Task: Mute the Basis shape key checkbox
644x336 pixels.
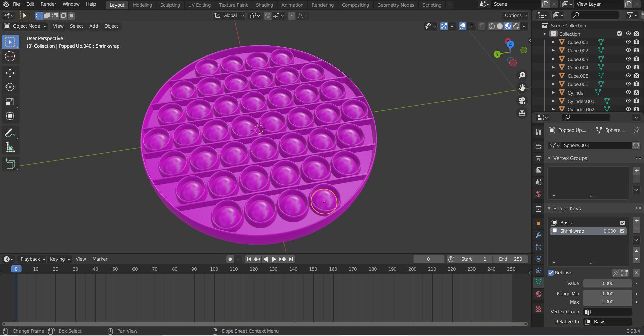Action: [622, 223]
